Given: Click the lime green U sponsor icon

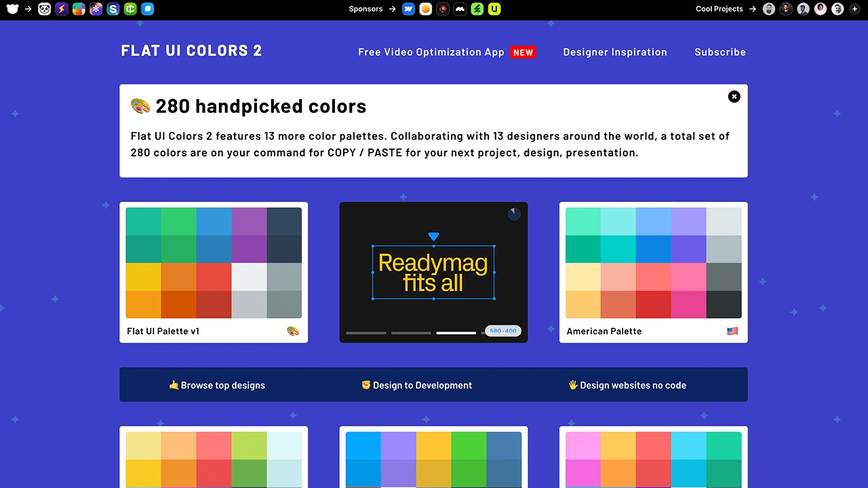Looking at the screenshot, I should tap(495, 9).
